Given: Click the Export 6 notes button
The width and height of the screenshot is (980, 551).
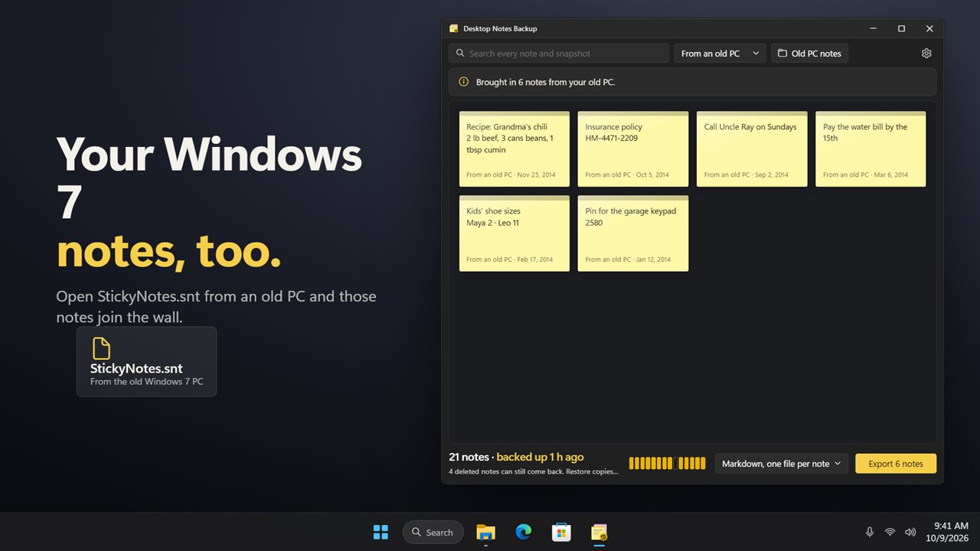Looking at the screenshot, I should (x=896, y=464).
